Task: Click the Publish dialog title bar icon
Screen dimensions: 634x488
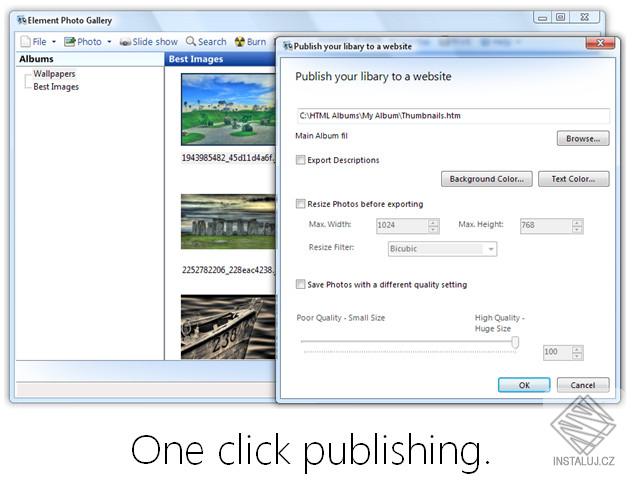Action: click(287, 46)
